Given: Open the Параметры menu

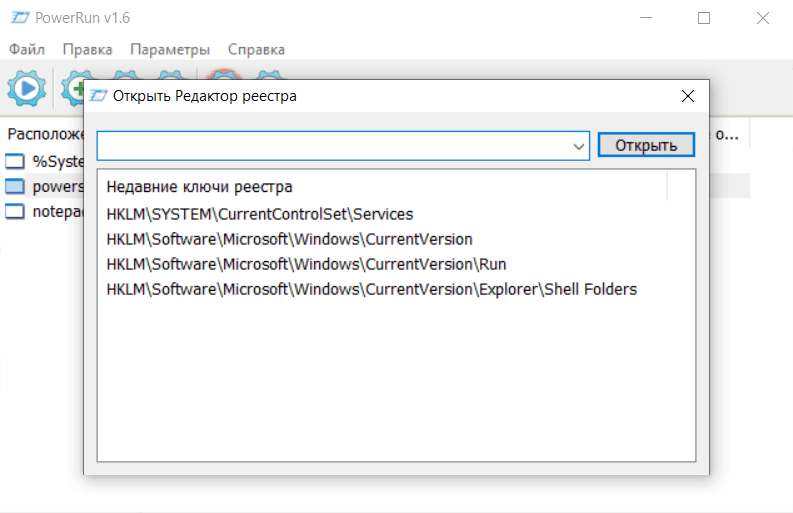Looking at the screenshot, I should pyautogui.click(x=170, y=49).
